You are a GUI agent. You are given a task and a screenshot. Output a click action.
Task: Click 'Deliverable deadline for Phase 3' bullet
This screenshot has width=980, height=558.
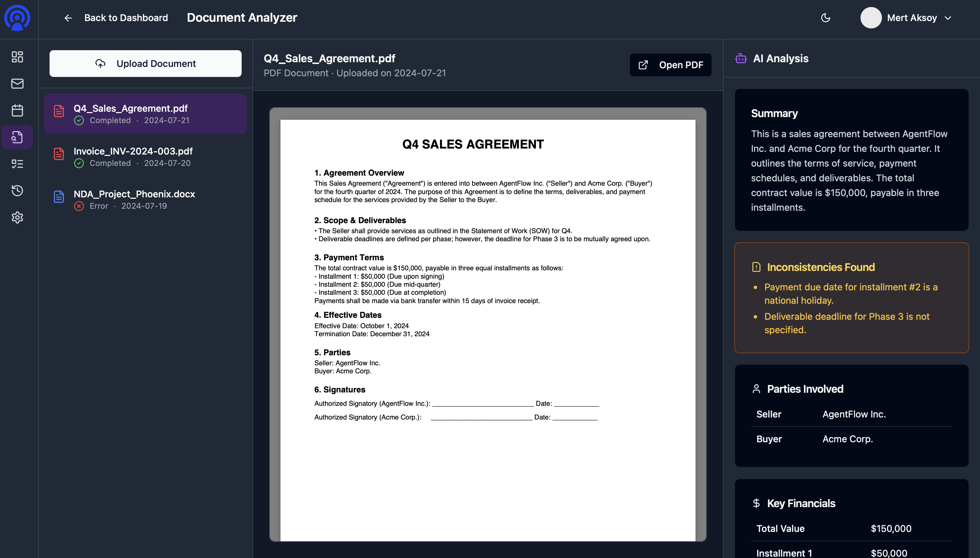click(x=846, y=323)
